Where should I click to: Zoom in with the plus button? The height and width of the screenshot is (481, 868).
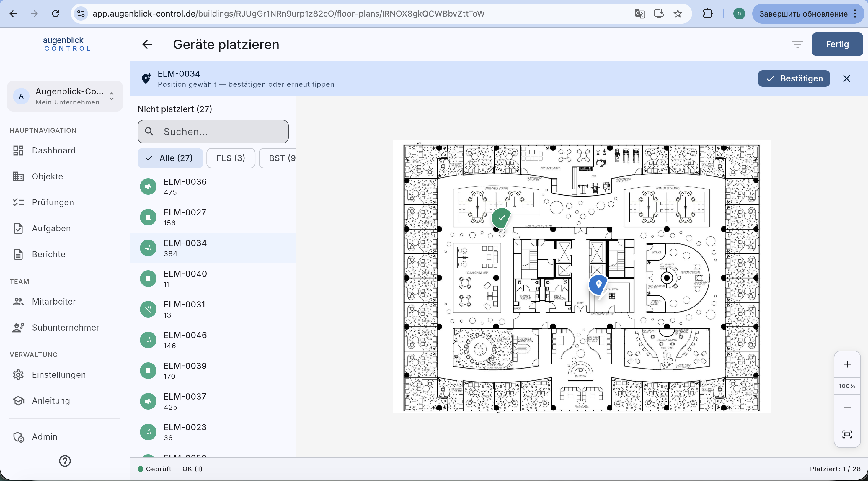847,364
